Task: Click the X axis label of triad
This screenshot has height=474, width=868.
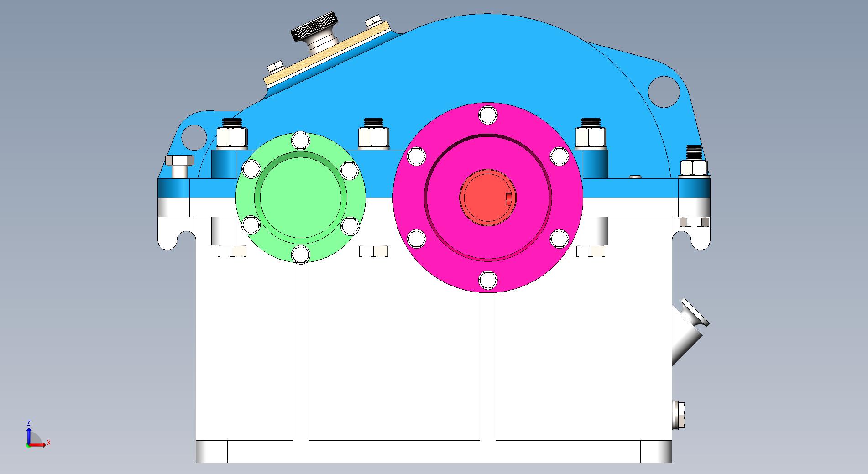Action: tap(49, 443)
